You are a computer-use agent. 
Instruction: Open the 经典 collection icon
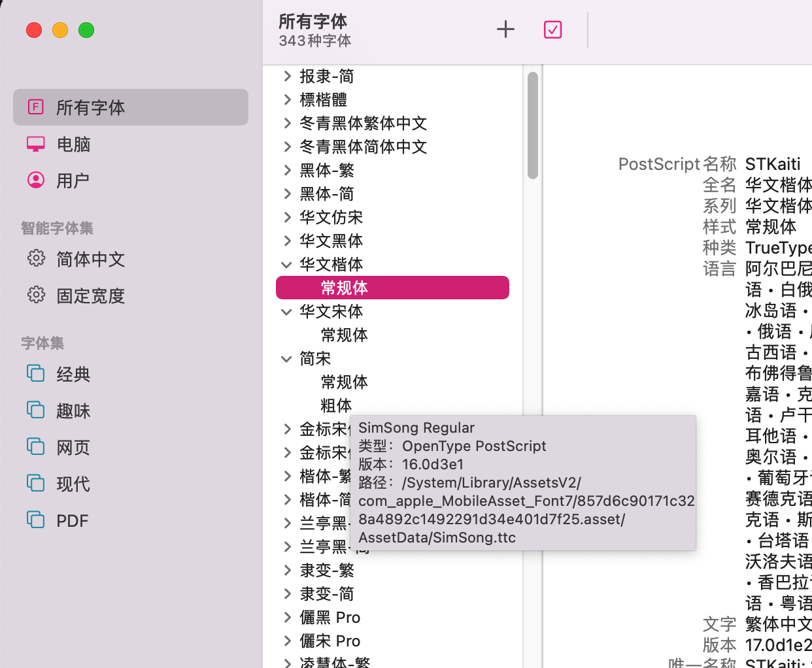point(36,374)
